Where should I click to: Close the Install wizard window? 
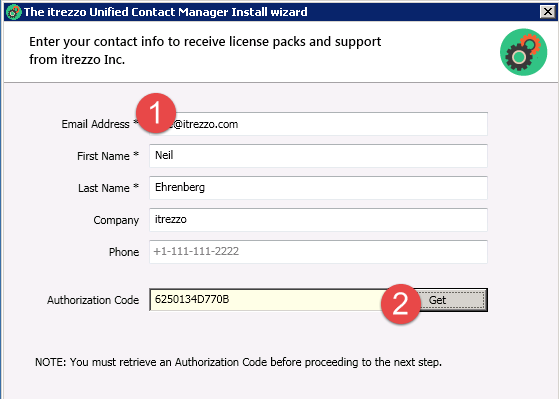coord(547,12)
